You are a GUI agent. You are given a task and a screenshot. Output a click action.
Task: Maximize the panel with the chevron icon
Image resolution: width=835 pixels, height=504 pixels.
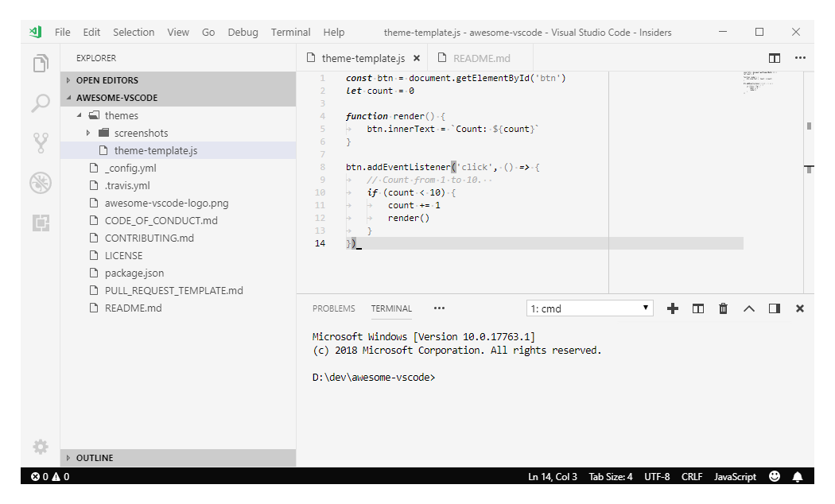(748, 308)
